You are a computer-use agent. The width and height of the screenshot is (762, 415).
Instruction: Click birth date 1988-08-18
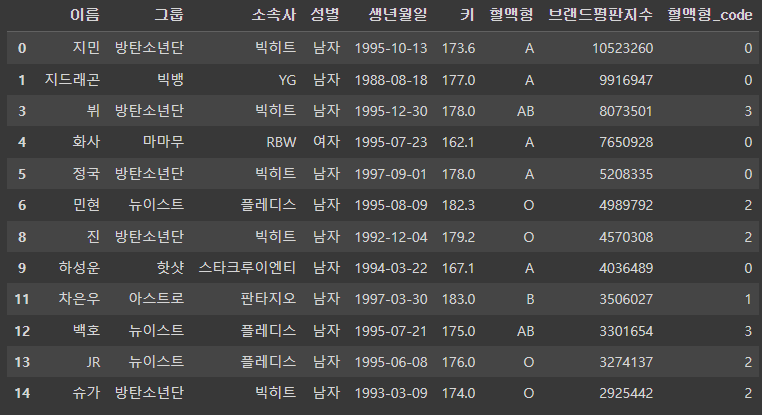click(x=391, y=80)
